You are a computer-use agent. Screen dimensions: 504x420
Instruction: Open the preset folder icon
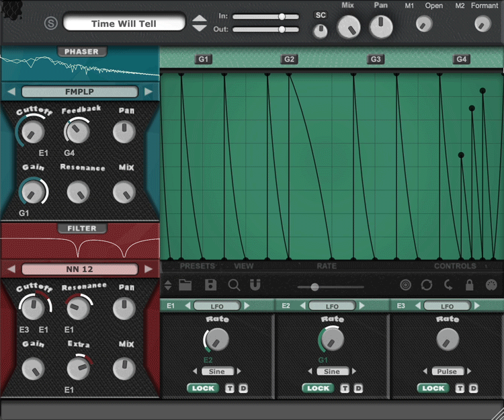tap(185, 285)
